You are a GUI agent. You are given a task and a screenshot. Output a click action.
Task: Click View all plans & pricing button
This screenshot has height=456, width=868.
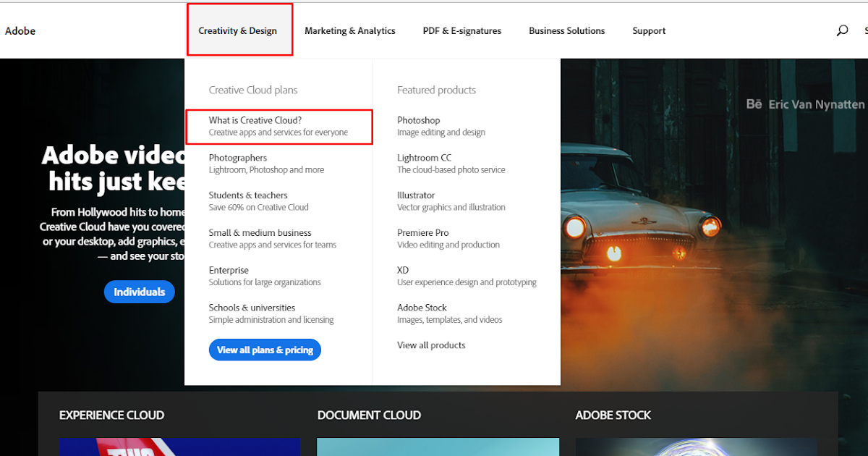click(x=265, y=350)
